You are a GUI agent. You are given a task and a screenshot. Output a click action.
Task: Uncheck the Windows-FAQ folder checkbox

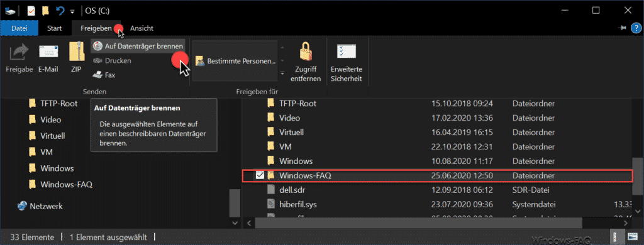pos(260,176)
